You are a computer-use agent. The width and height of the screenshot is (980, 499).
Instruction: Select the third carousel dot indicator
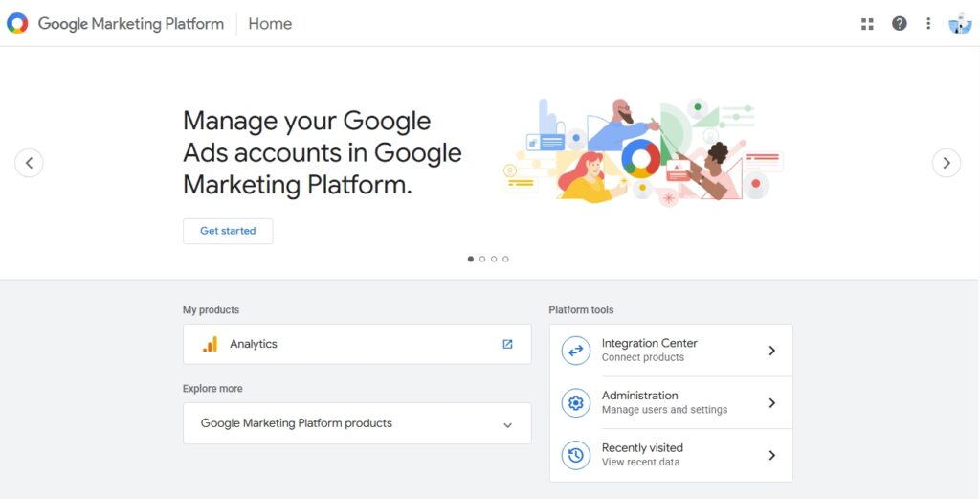tap(494, 259)
